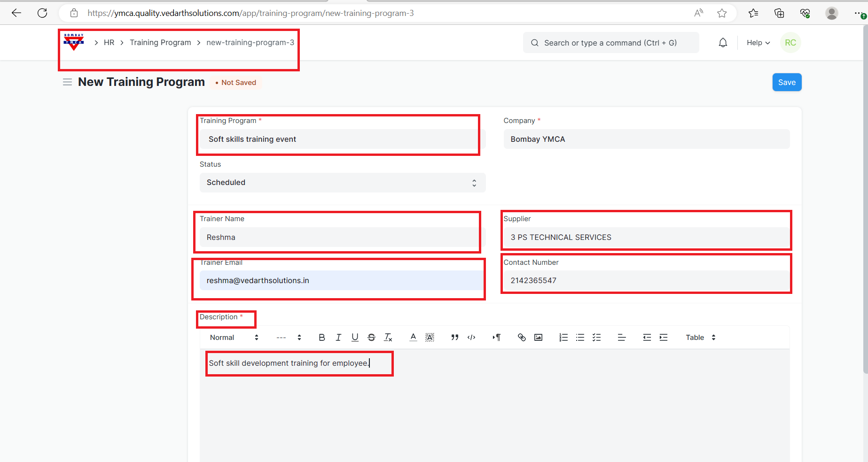Insert an image into the description
Viewport: 868px width, 462px height.
click(539, 338)
